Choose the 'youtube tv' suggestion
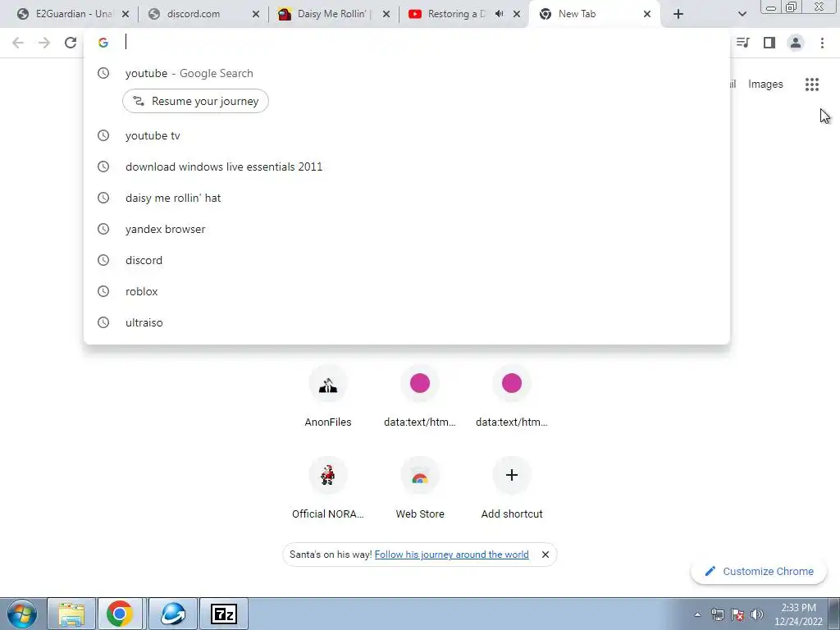This screenshot has height=630, width=840. point(407,135)
